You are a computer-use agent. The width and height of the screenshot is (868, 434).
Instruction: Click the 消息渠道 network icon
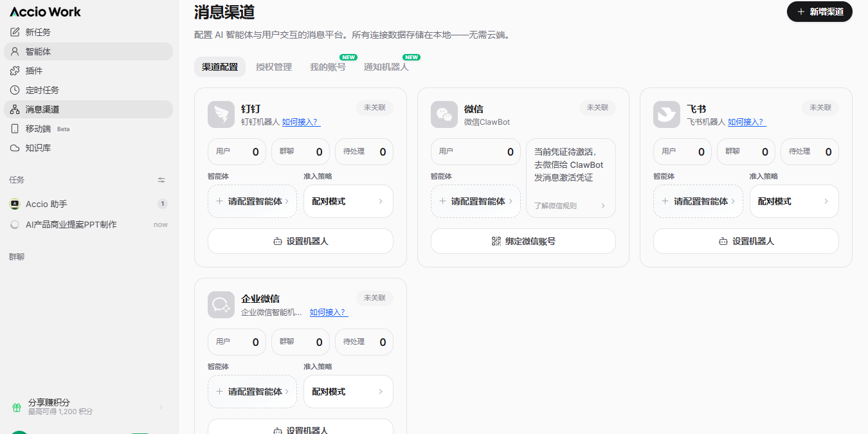coord(15,109)
